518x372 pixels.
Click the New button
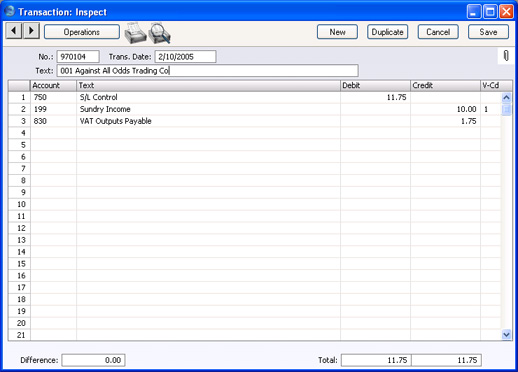(x=337, y=32)
